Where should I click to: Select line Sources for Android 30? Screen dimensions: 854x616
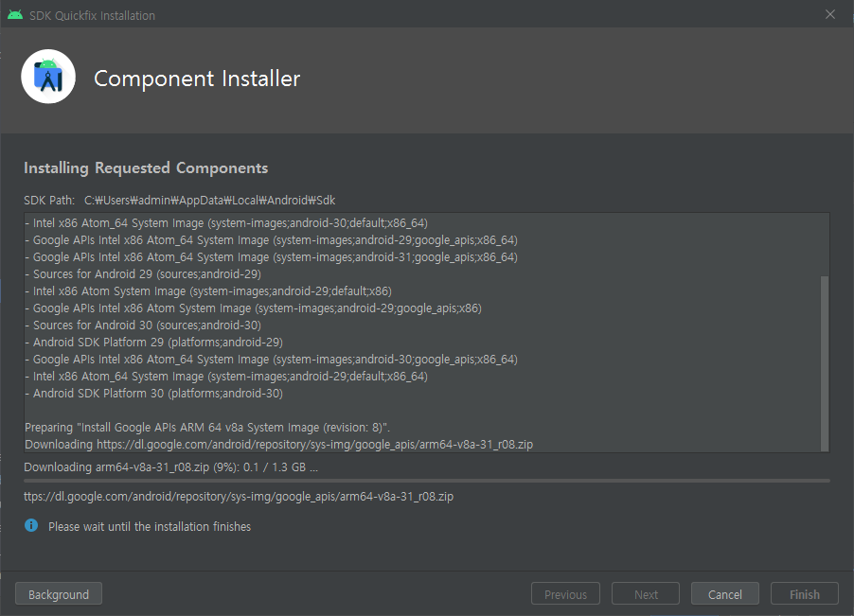pos(143,326)
